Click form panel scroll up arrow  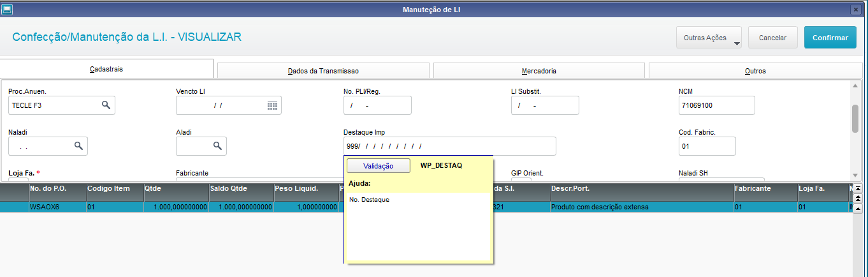click(856, 85)
